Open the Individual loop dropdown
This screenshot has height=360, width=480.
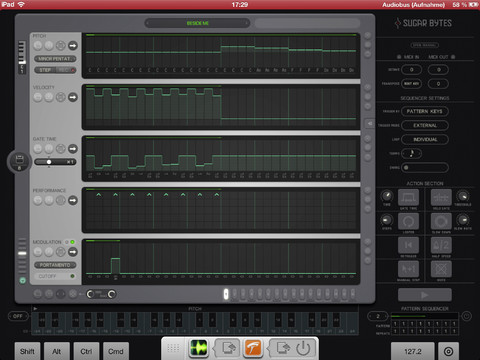pyautogui.click(x=425, y=139)
